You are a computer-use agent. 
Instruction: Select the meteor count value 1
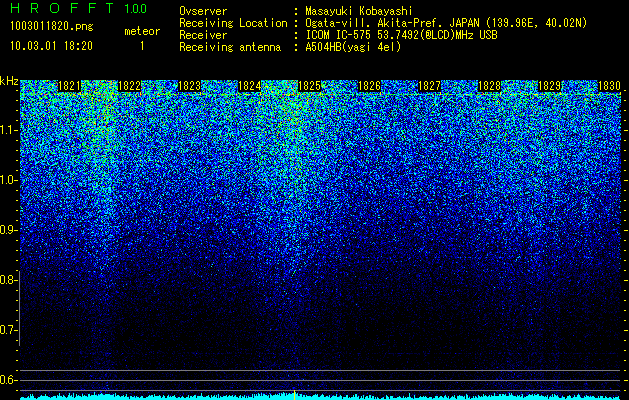click(x=142, y=46)
